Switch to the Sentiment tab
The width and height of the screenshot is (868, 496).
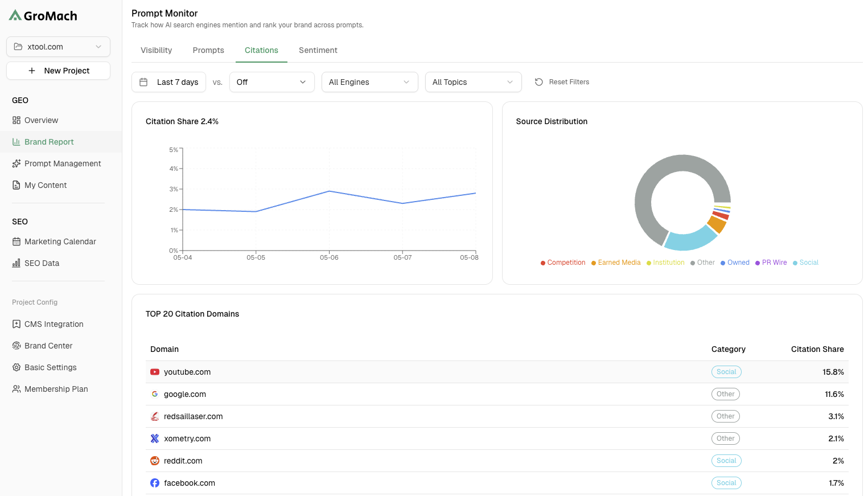pyautogui.click(x=318, y=50)
